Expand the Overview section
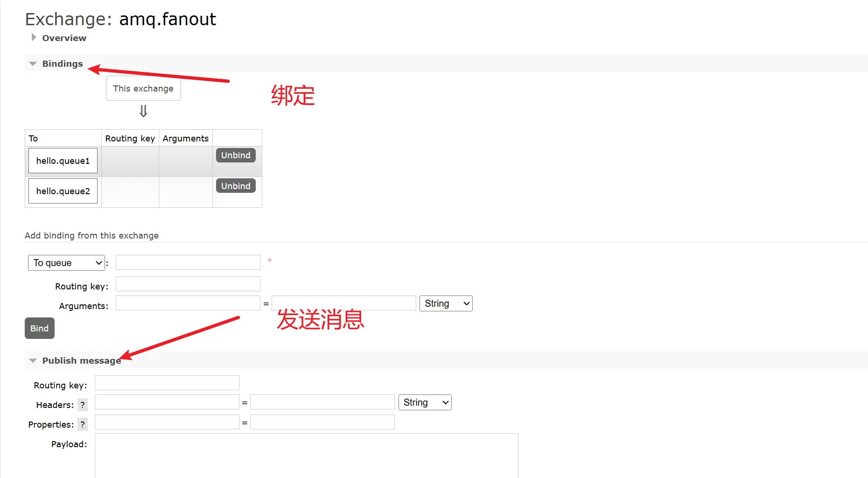868x478 pixels. coord(63,38)
